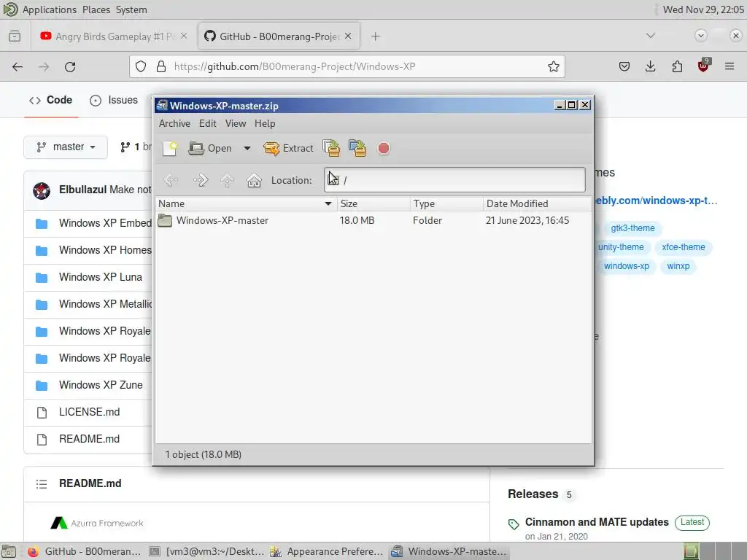Viewport: 747px width, 560px height.
Task: Go back in archive location history
Action: 171,180
